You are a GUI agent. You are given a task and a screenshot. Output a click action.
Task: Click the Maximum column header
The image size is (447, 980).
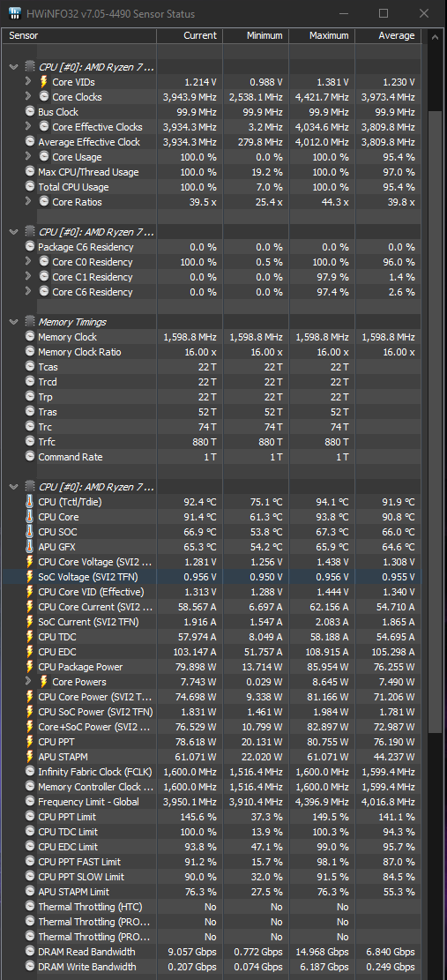322,35
